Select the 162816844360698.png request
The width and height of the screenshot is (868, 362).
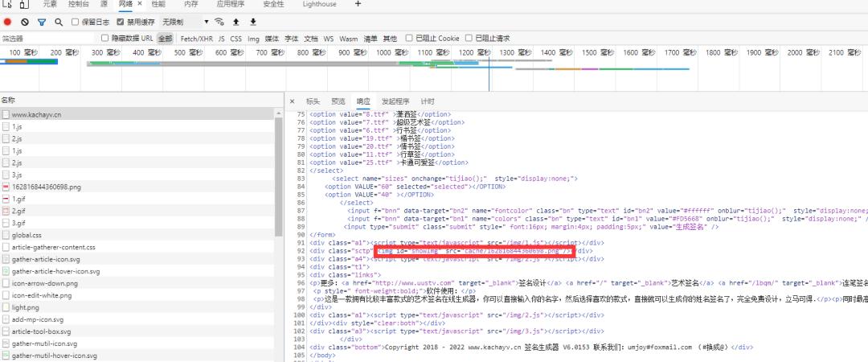click(137, 187)
